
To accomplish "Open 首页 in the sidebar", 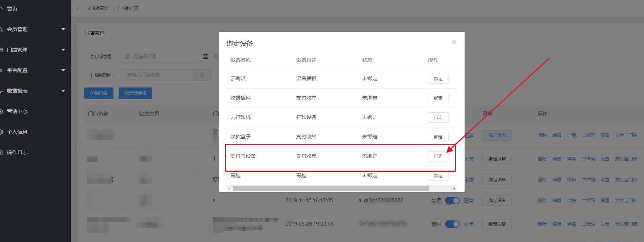I will pyautogui.click(x=12, y=9).
